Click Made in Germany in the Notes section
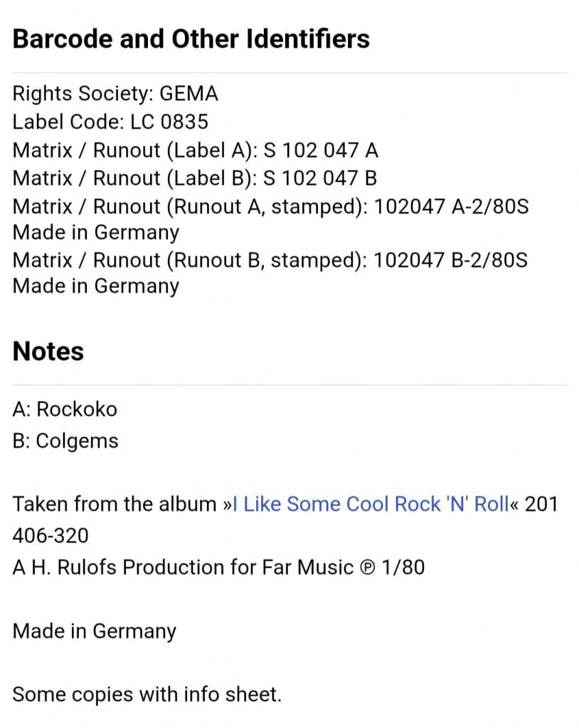 click(x=95, y=631)
